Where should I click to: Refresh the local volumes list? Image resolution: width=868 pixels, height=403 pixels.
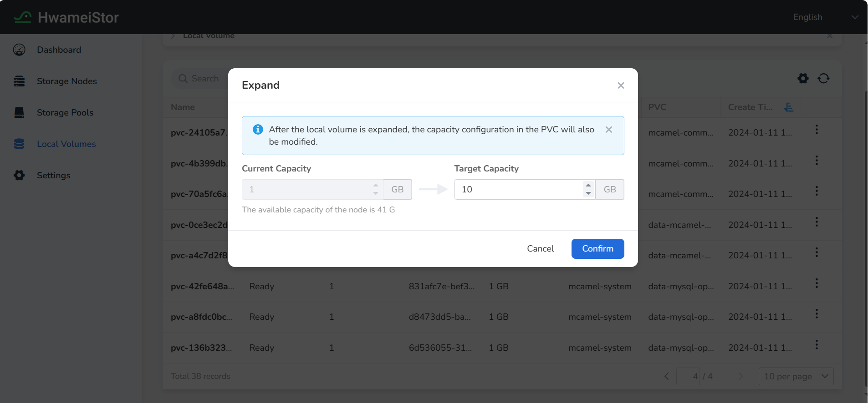pyautogui.click(x=823, y=78)
